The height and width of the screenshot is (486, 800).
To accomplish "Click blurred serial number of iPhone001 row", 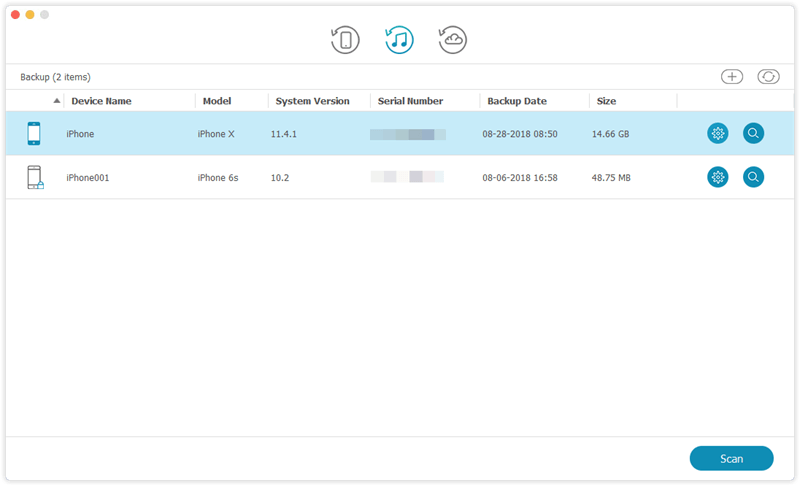I will [407, 177].
